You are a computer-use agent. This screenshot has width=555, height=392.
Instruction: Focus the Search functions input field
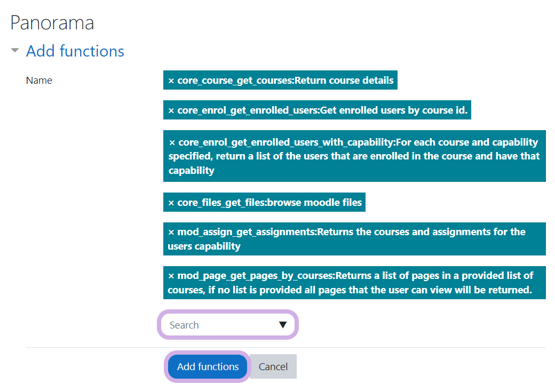(219, 325)
